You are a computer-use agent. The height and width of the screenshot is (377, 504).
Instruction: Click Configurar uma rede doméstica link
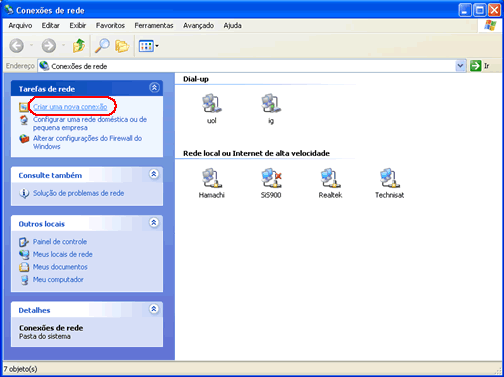[90, 123]
